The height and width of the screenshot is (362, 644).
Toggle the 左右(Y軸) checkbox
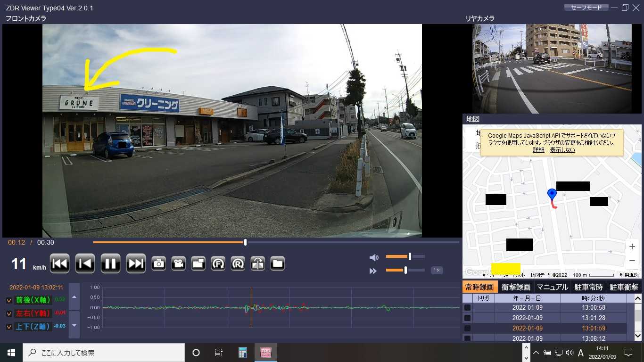9,313
